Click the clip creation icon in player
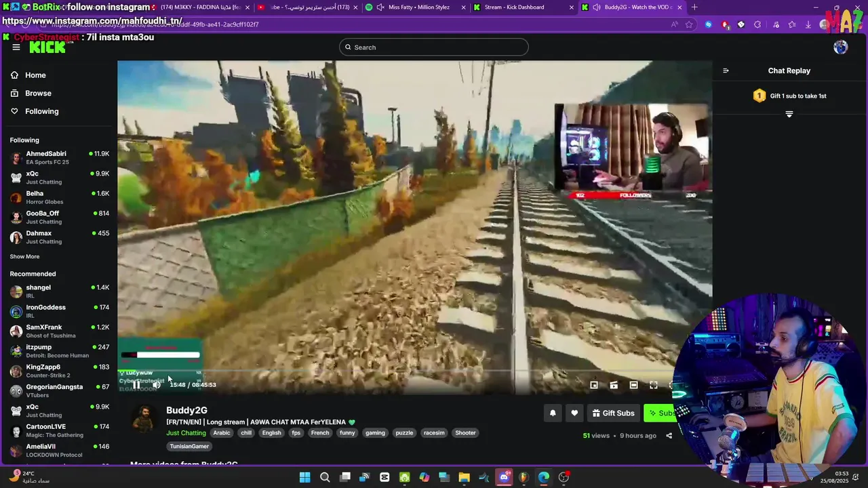This screenshot has height=488, width=868. click(614, 385)
